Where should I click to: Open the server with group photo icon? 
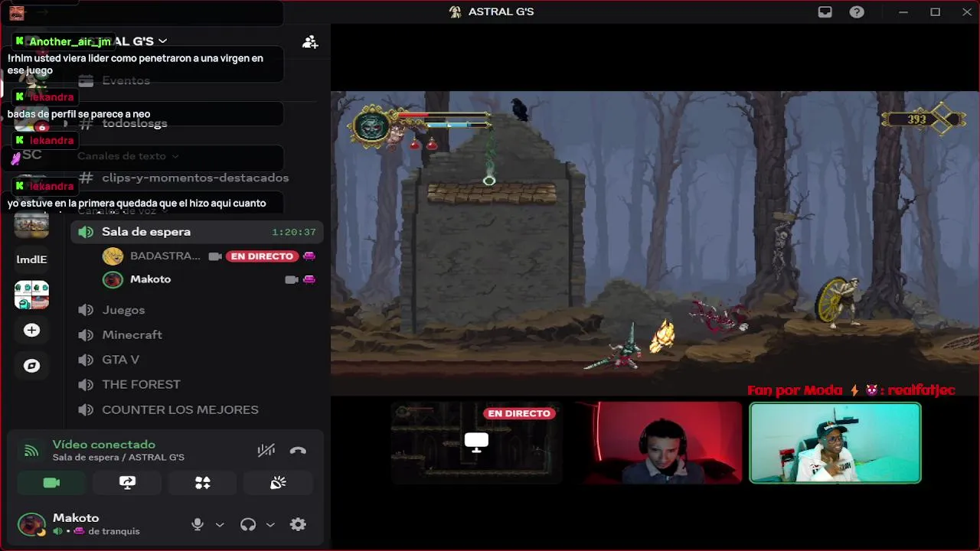coord(31,225)
